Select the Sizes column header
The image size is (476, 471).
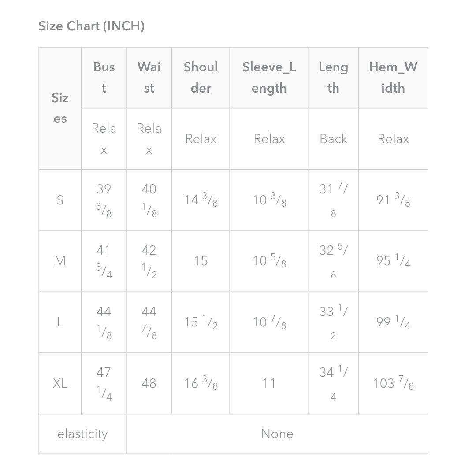(60, 108)
